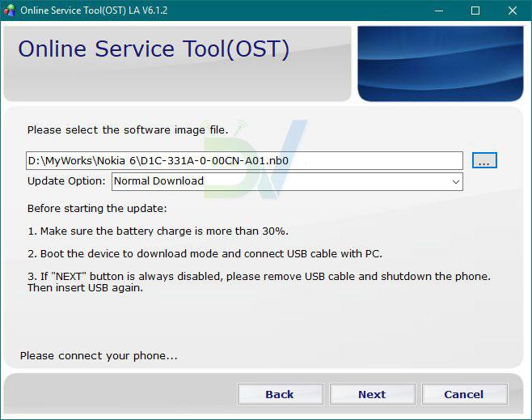Click the blue wave banner image

[439, 63]
